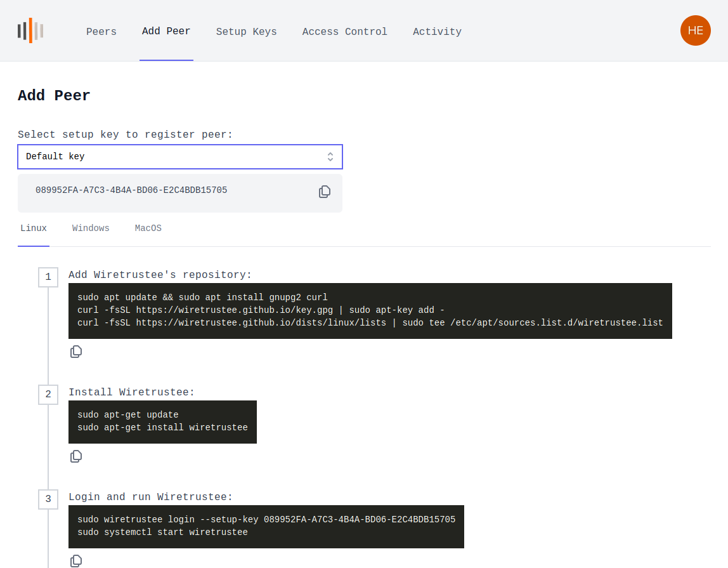Click the active Linux instructions tab
This screenshot has height=568, width=728.
point(34,228)
